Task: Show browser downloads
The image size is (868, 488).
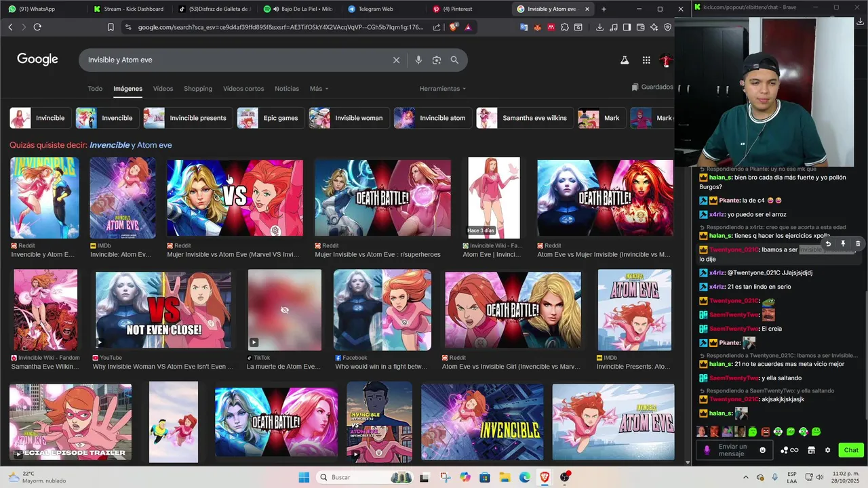Action: pos(600,27)
